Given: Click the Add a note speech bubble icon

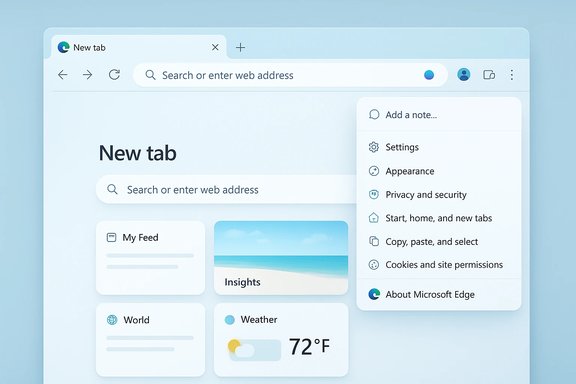Looking at the screenshot, I should [x=374, y=115].
